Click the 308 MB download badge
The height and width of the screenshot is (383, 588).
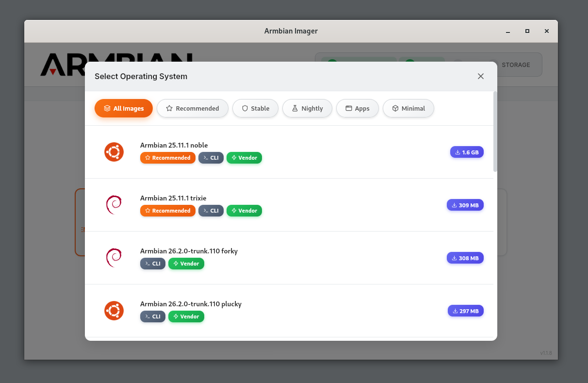(x=465, y=258)
